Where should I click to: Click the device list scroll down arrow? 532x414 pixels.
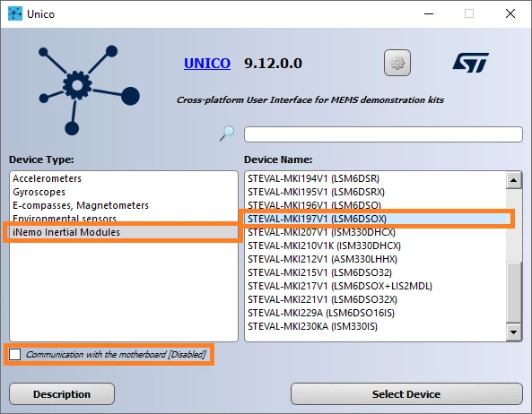[514, 332]
